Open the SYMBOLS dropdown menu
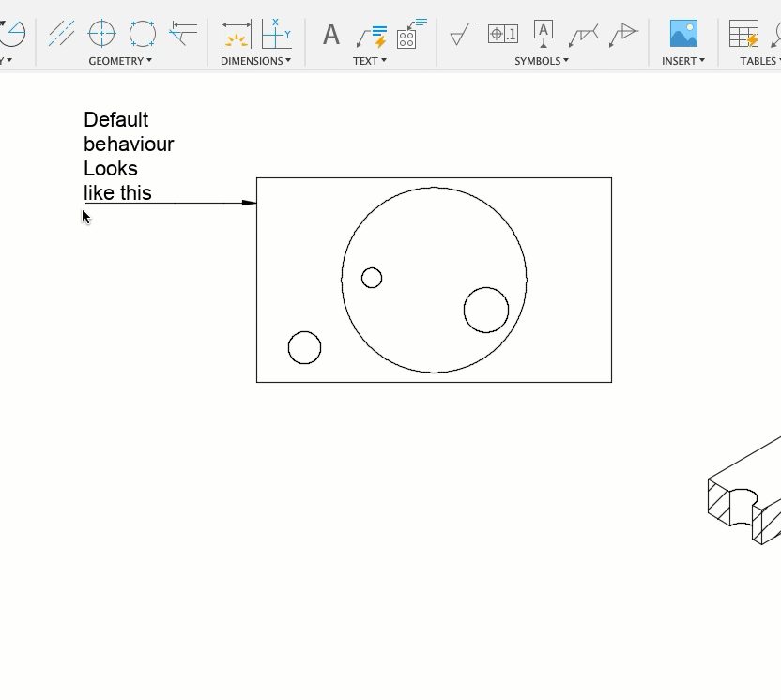781x700 pixels. pos(542,61)
